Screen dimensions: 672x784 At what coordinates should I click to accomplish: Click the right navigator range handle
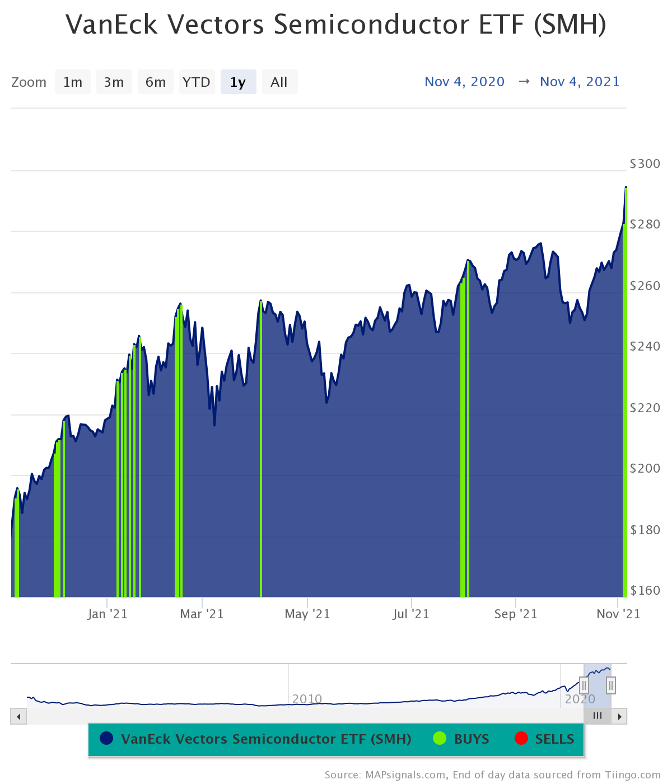click(611, 685)
